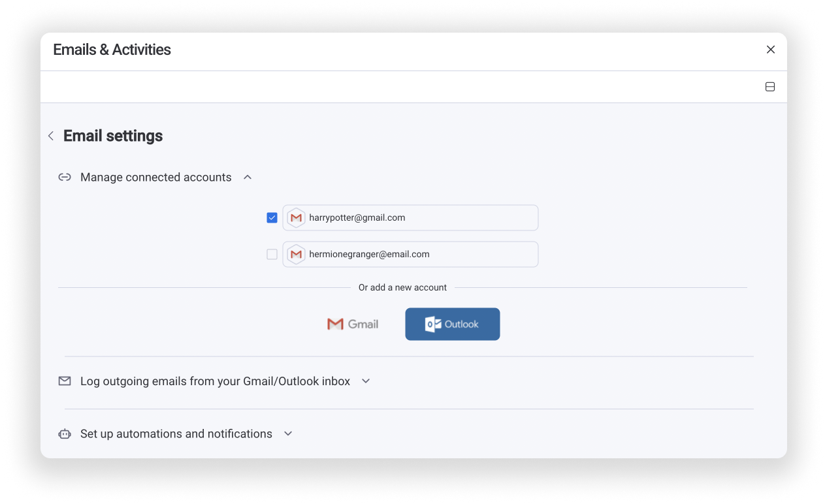Select Outlook to add a new account
825x504 pixels.
point(452,324)
